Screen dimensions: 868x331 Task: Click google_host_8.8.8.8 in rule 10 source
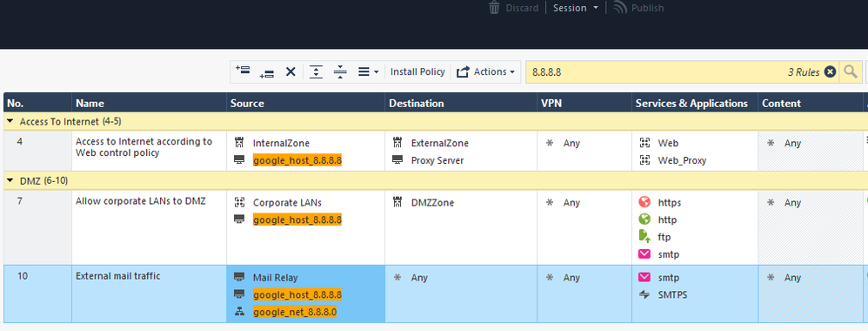(x=297, y=295)
